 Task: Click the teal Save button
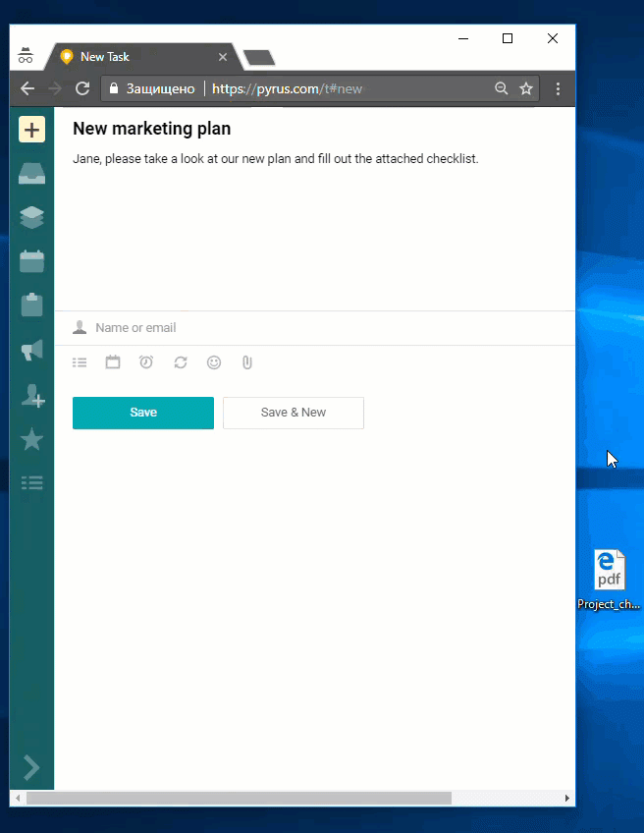143,413
